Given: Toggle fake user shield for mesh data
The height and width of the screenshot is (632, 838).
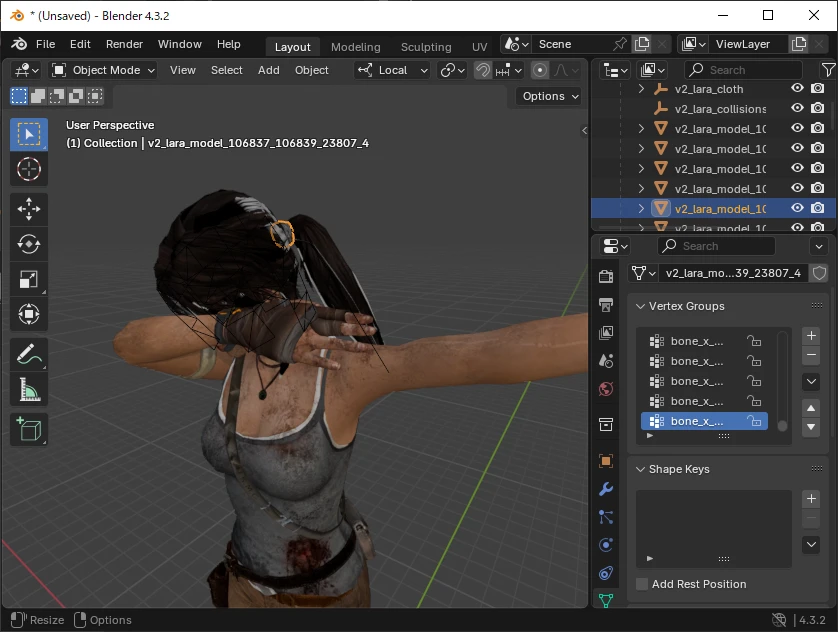Looking at the screenshot, I should tap(819, 273).
